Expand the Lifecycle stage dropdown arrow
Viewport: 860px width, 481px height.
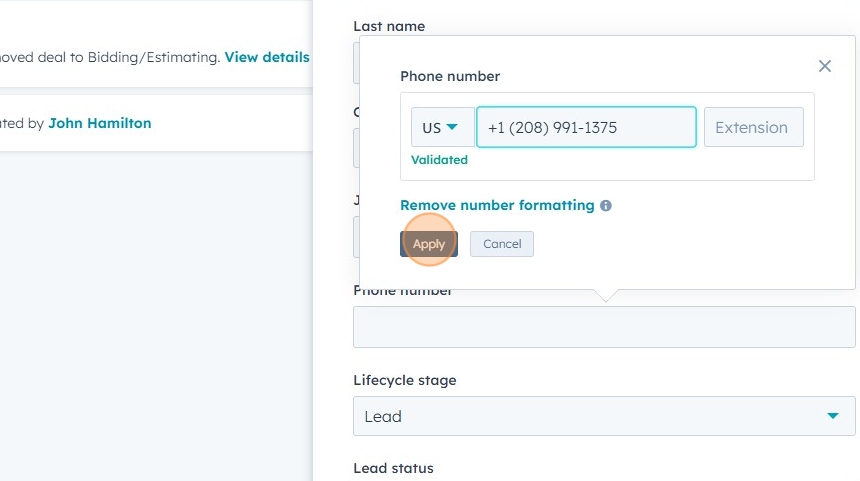[x=832, y=416]
